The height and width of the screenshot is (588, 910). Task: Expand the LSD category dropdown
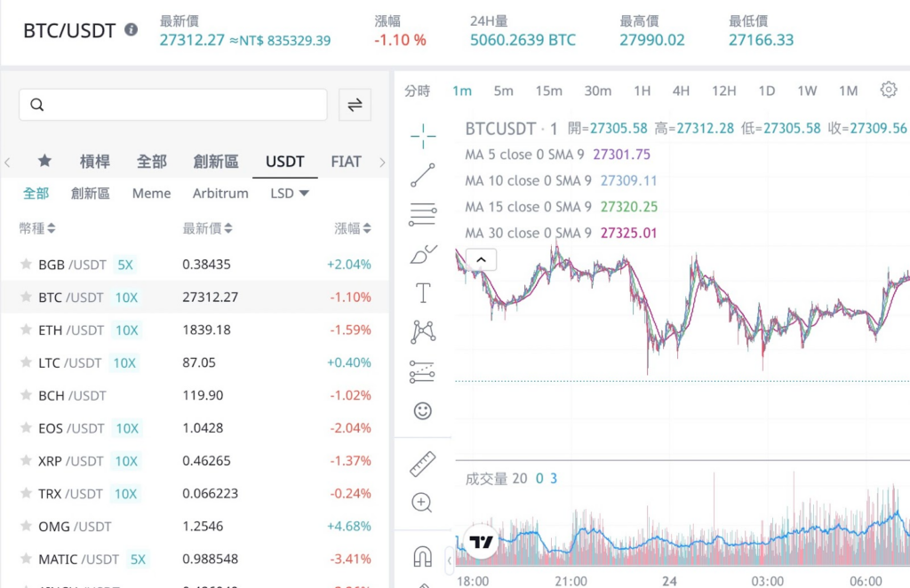(x=290, y=194)
